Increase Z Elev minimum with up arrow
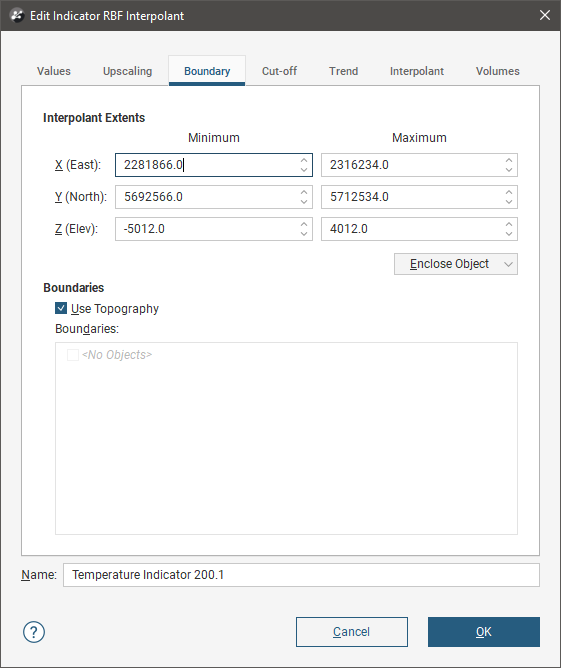Viewport: 561px width, 668px height. point(304,225)
